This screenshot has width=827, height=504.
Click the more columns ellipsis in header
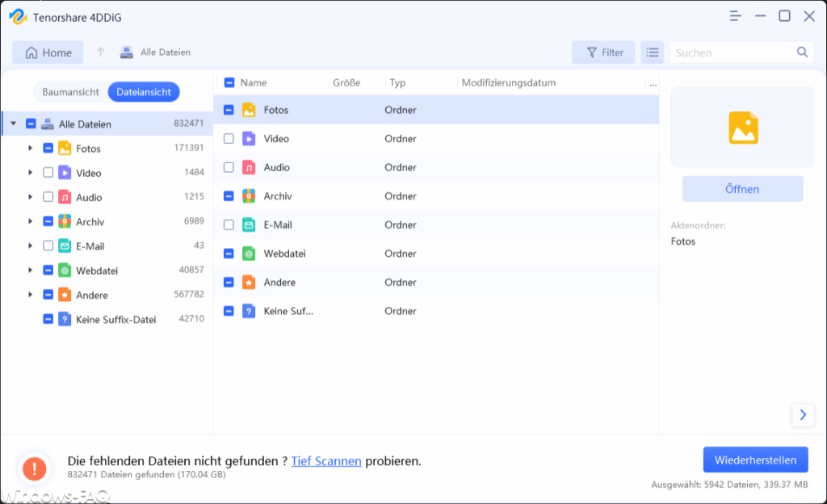point(653,83)
